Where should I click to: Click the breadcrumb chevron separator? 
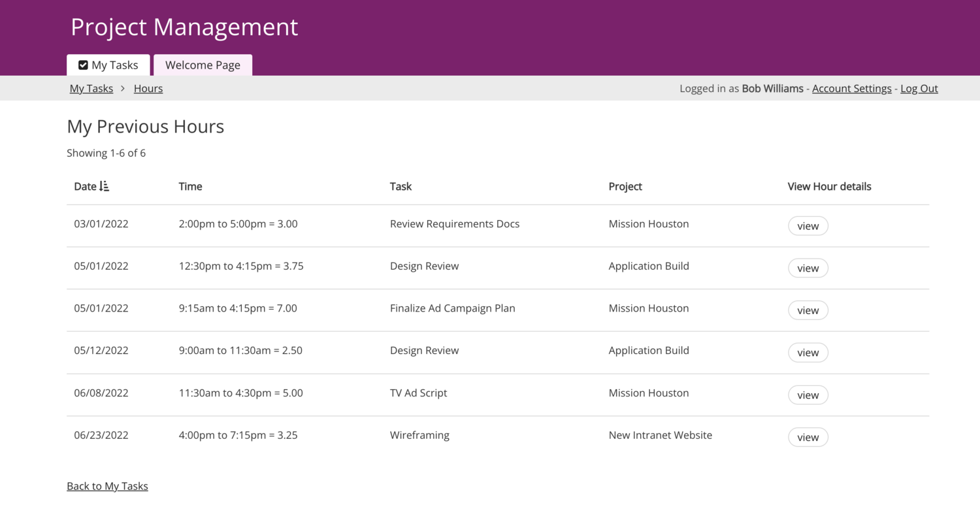[x=123, y=89]
